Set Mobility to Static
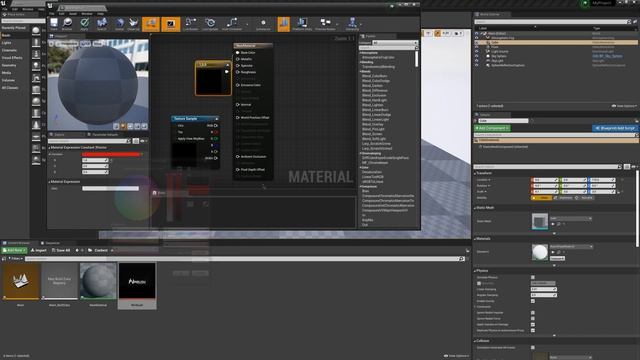 point(542,198)
